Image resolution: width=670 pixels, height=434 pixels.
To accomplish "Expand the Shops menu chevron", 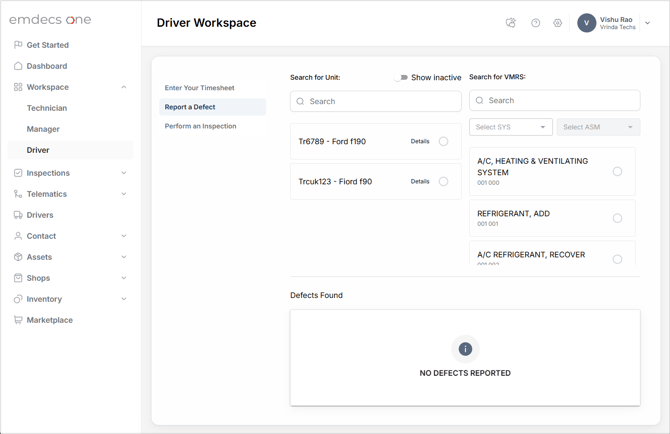I will 123,278.
